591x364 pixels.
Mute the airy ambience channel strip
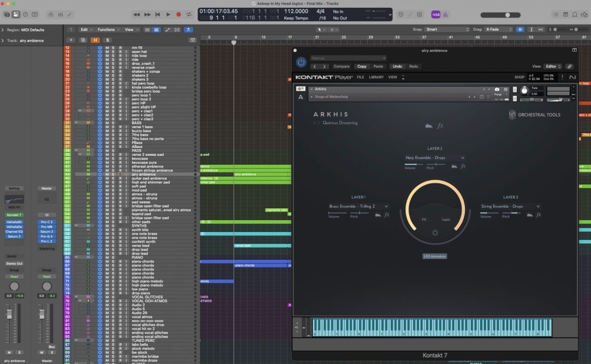(9, 352)
